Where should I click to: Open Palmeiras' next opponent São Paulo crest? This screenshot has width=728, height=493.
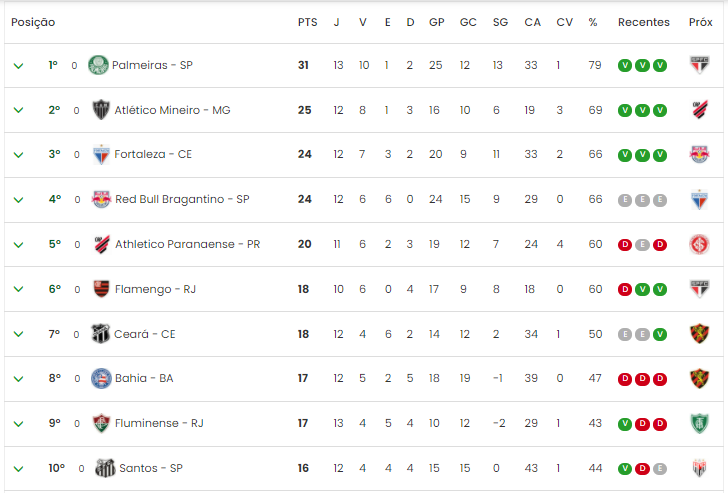pyautogui.click(x=699, y=65)
